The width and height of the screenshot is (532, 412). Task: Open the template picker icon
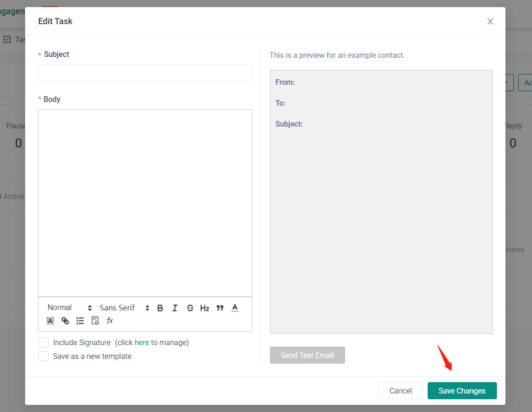95,321
